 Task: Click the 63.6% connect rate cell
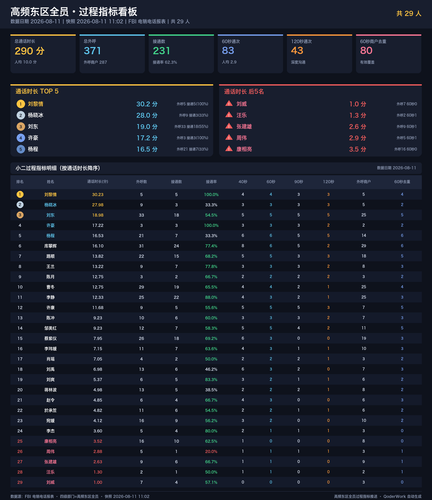(x=211, y=349)
